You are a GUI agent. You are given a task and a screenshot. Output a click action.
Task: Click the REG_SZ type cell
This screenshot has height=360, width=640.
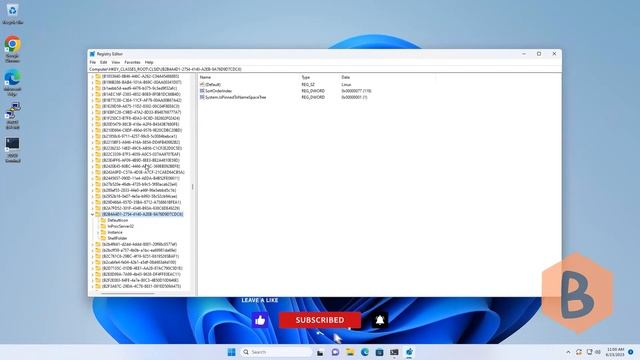[308, 84]
